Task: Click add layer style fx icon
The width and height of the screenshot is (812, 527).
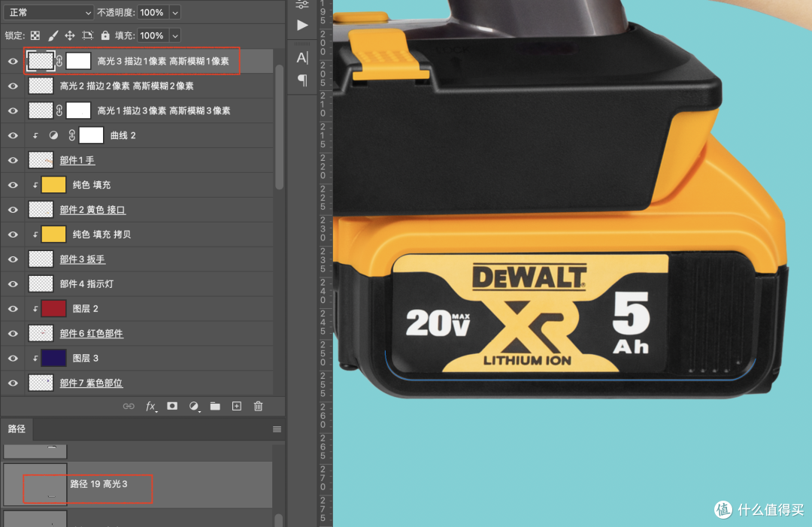Action: click(150, 407)
